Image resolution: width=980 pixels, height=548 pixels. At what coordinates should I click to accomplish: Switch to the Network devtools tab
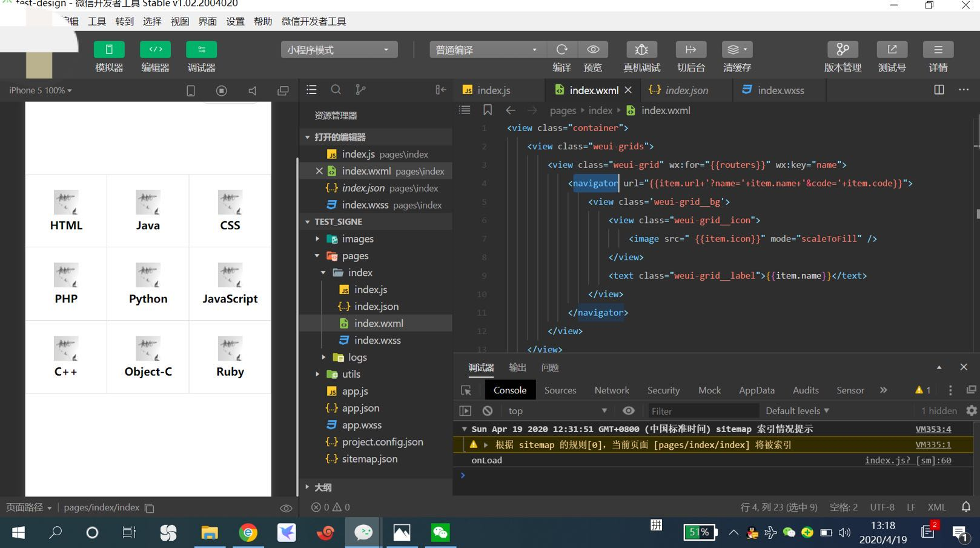tap(612, 390)
